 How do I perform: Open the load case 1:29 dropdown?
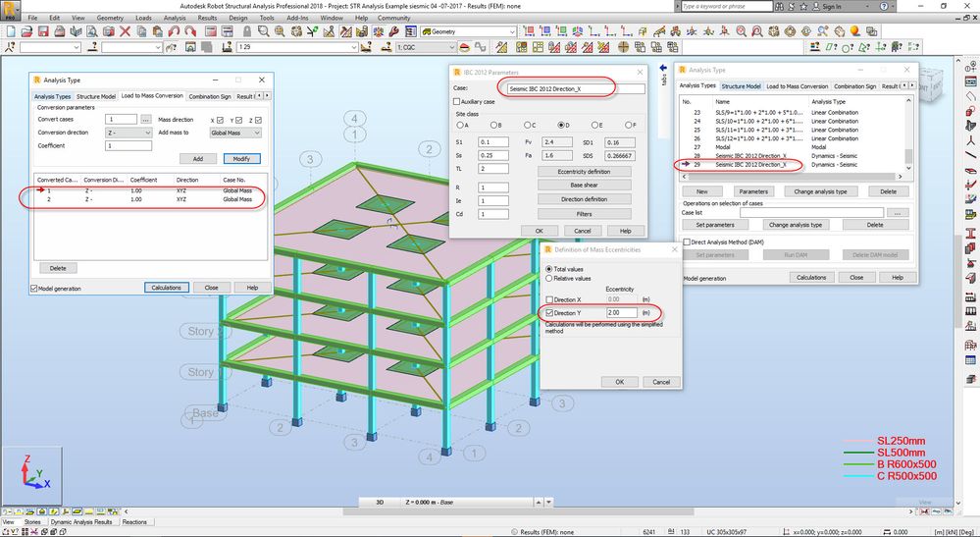tap(297, 47)
